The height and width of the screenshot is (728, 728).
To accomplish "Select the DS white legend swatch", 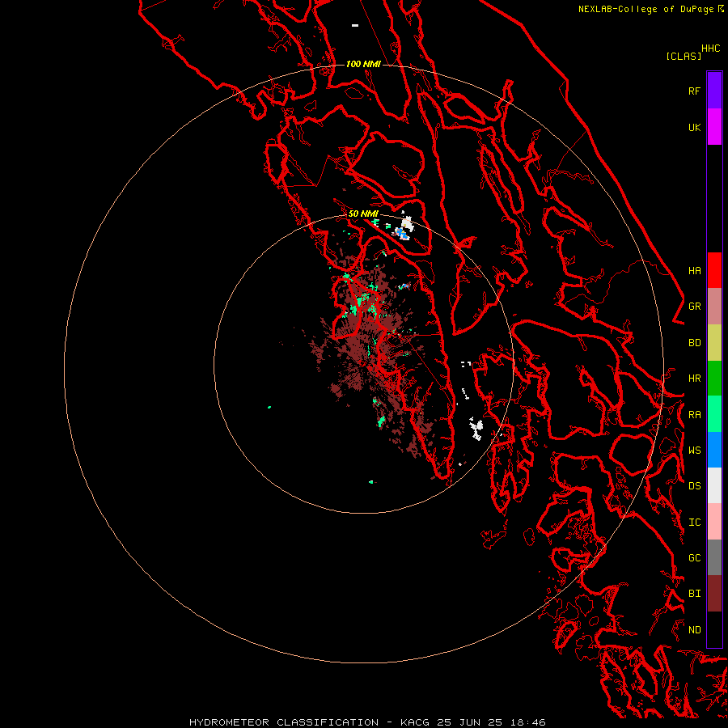I will pos(714,485).
